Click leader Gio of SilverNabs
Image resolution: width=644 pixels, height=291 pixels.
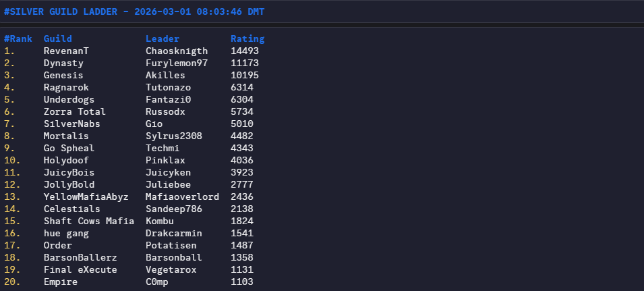pyautogui.click(x=154, y=124)
